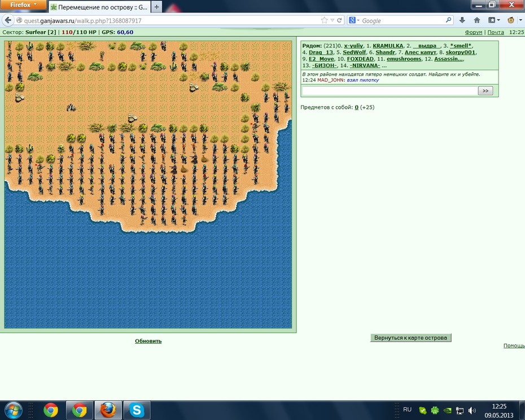Open player Shandr profile link
The height and width of the screenshot is (420, 525).
[386, 53]
